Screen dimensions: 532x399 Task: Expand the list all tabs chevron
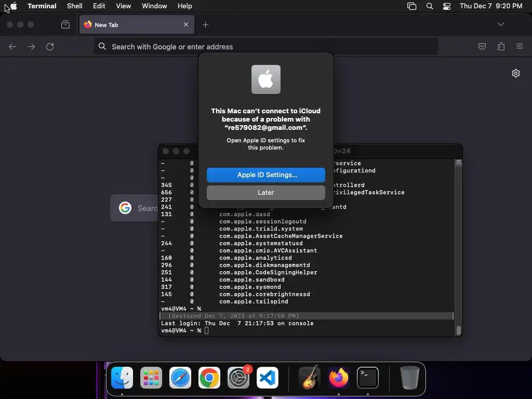coord(500,24)
